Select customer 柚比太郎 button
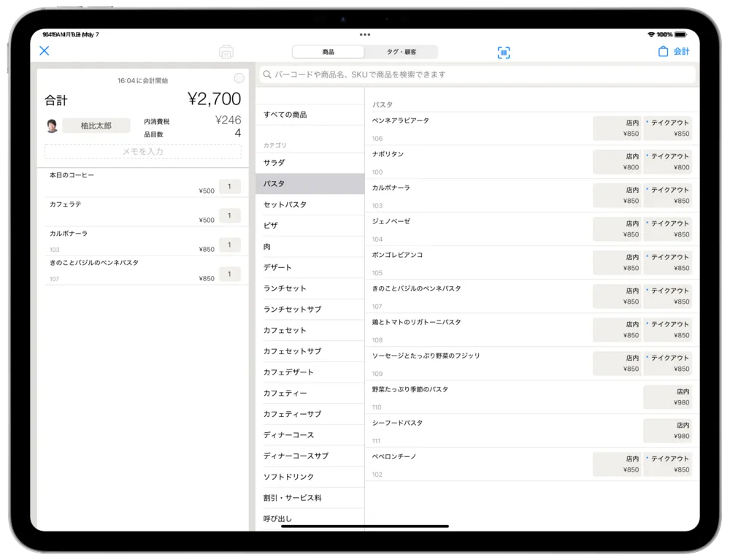This screenshot has width=730, height=560. (96, 126)
